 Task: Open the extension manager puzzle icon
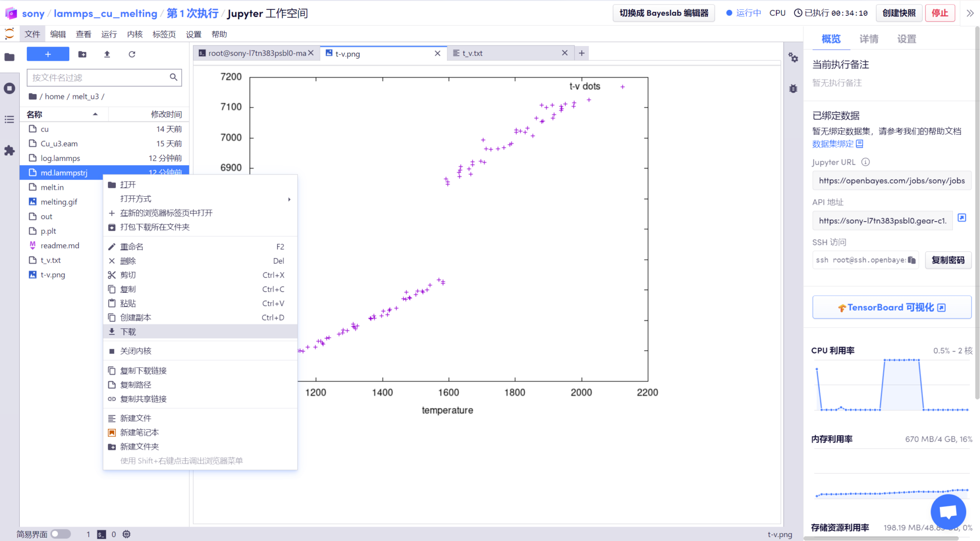coord(9,150)
